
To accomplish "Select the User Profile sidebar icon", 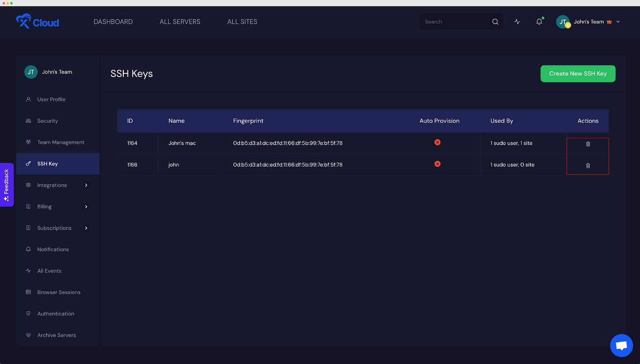I will (28, 99).
